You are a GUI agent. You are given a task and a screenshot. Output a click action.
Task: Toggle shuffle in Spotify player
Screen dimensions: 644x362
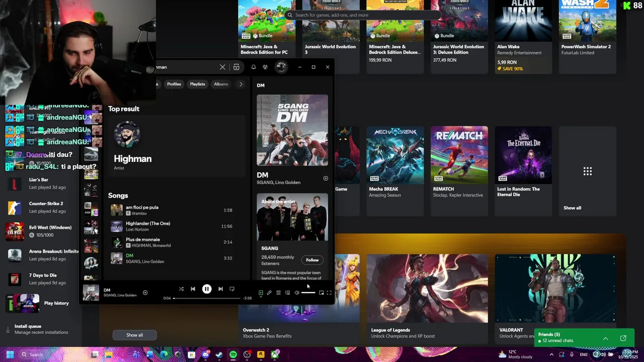tap(181, 289)
